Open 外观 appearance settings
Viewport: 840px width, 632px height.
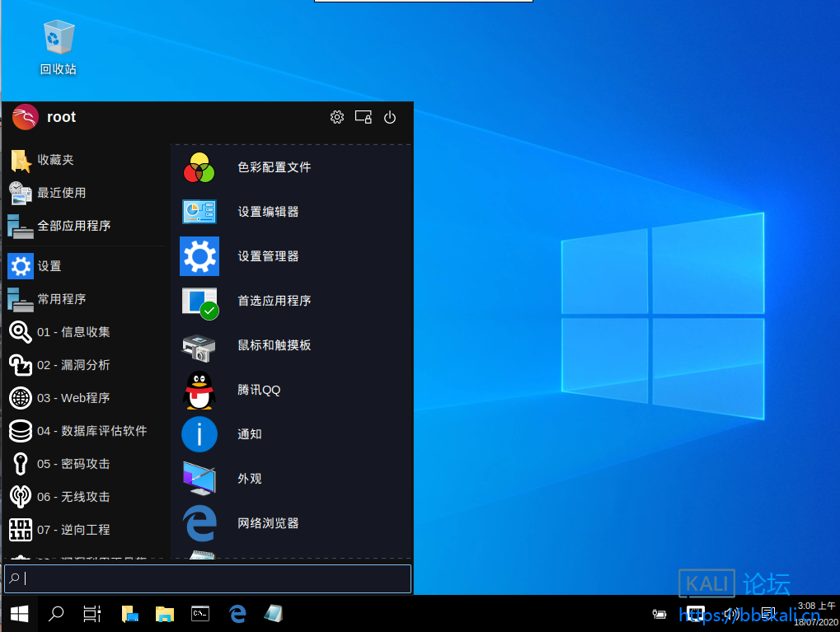249,478
